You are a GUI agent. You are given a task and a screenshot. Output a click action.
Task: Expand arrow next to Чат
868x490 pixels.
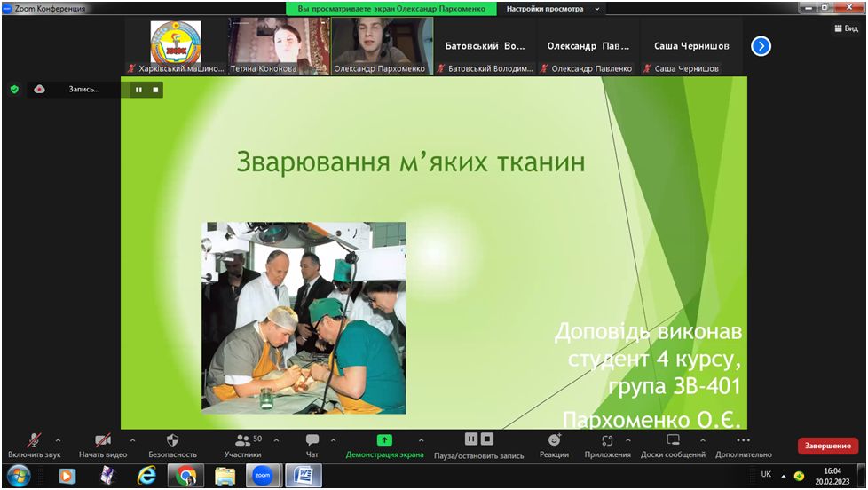point(333,440)
